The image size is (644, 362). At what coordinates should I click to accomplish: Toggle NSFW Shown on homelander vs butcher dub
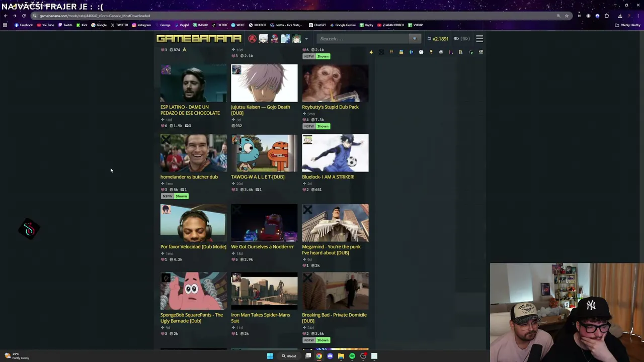[175, 196]
